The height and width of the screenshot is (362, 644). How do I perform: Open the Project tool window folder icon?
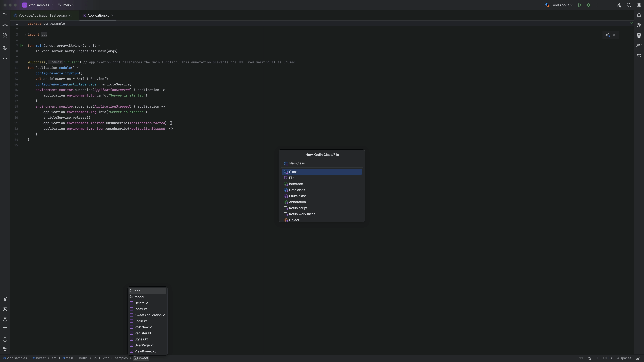tap(5, 15)
